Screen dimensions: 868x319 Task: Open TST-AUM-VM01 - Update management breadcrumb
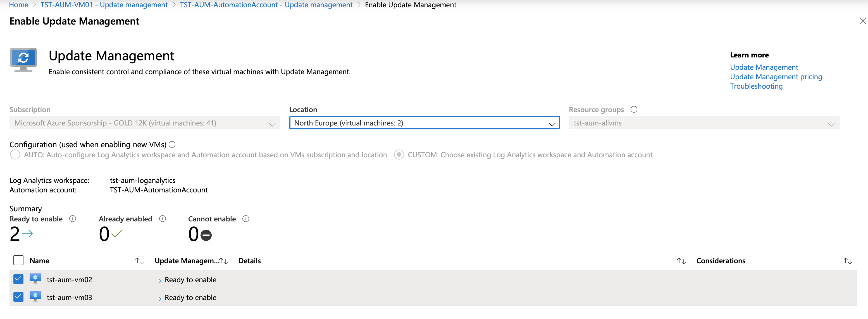point(104,5)
